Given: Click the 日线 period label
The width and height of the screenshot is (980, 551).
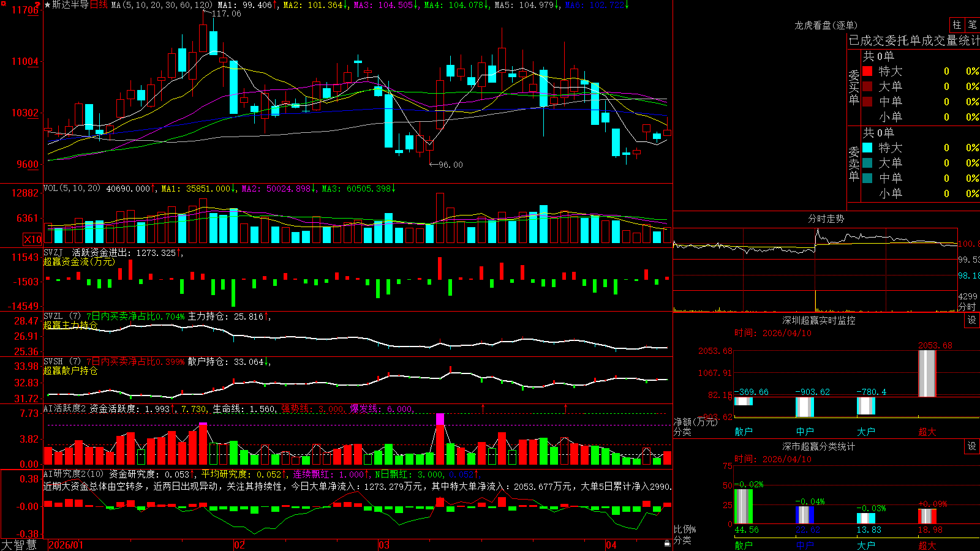Looking at the screenshot, I should click(x=99, y=5).
